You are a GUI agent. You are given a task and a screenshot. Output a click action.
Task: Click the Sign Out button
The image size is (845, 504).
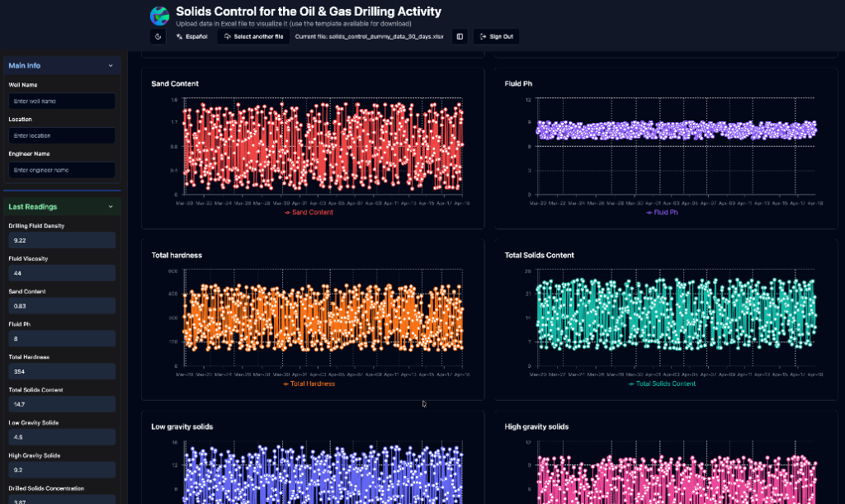(x=496, y=36)
